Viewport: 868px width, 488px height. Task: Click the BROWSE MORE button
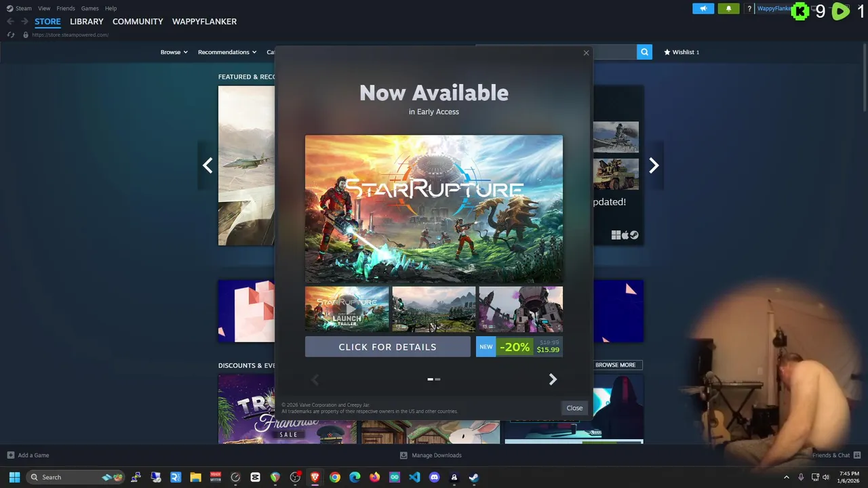click(615, 365)
